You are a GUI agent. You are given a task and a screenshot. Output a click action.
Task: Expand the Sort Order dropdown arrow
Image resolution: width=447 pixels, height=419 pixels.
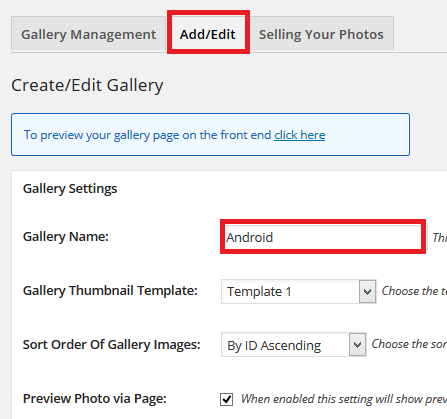[x=357, y=345]
